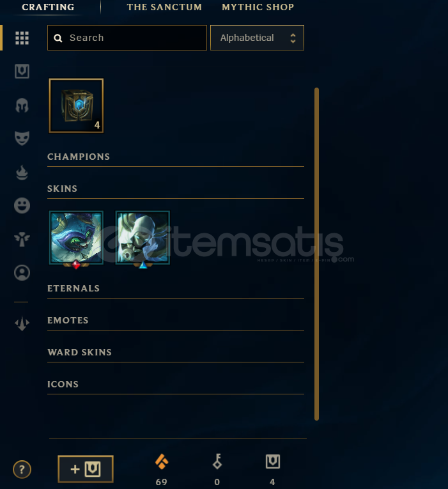Open the Alphabetical sort dropdown
448x489 pixels.
257,38
